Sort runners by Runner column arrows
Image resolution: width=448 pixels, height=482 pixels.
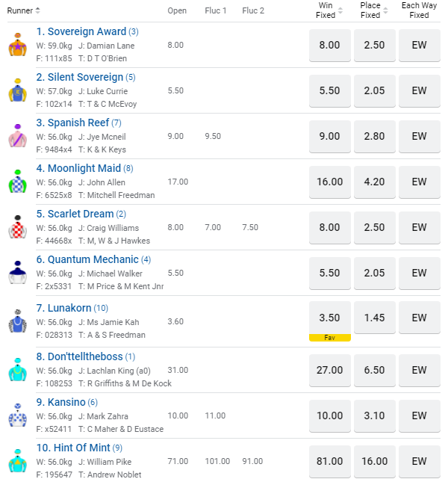coord(38,10)
